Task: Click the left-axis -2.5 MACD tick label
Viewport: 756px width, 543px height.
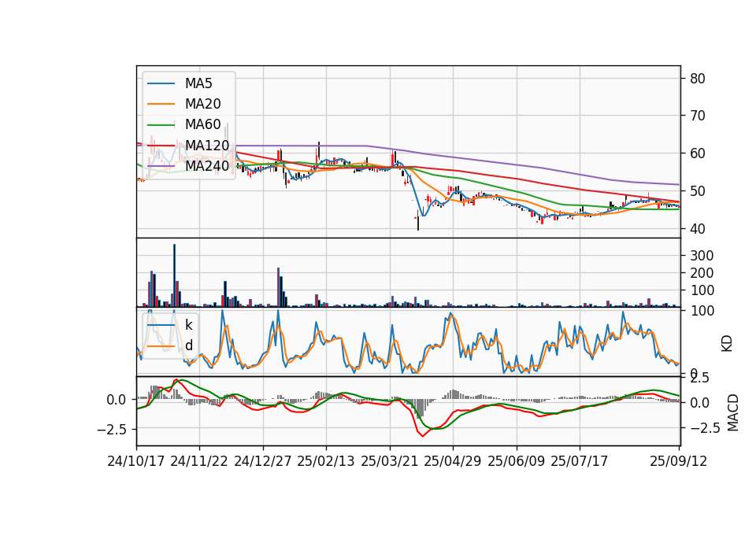Action: tap(112, 429)
